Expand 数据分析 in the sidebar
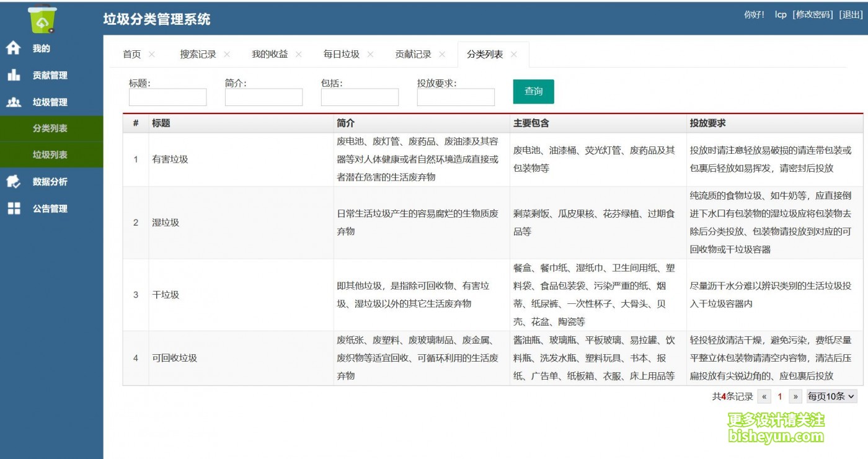The image size is (868, 459). (x=51, y=182)
